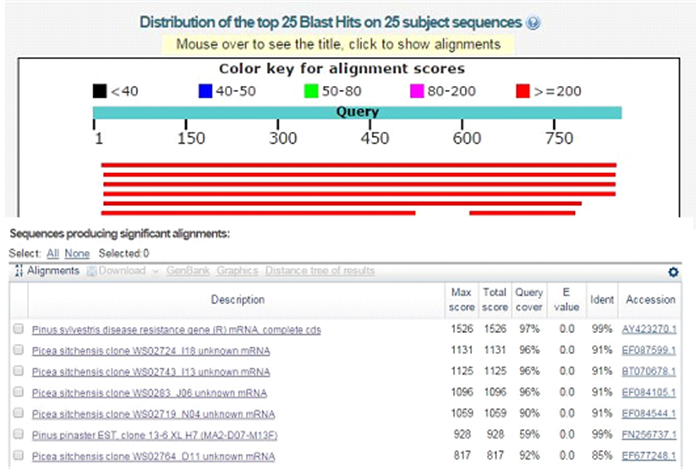
Task: Collapse the Alignments section
Action: click(19, 271)
